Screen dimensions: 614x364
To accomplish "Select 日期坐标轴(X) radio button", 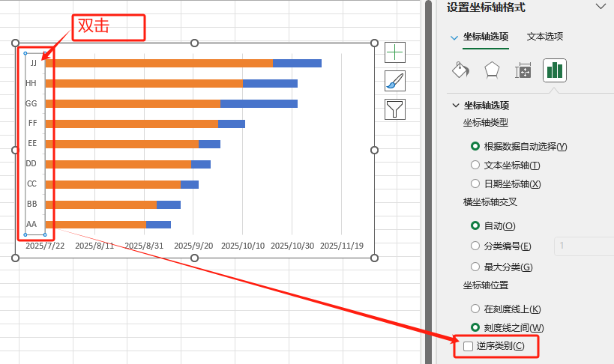I will (475, 183).
